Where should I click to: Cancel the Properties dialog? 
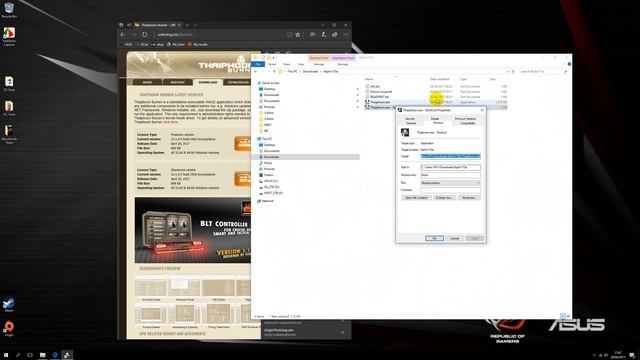[455, 238]
